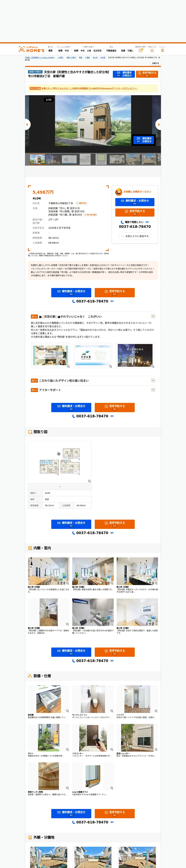
Task: Open the LIFULL HOME'S logo homepage
Action: [31, 49]
